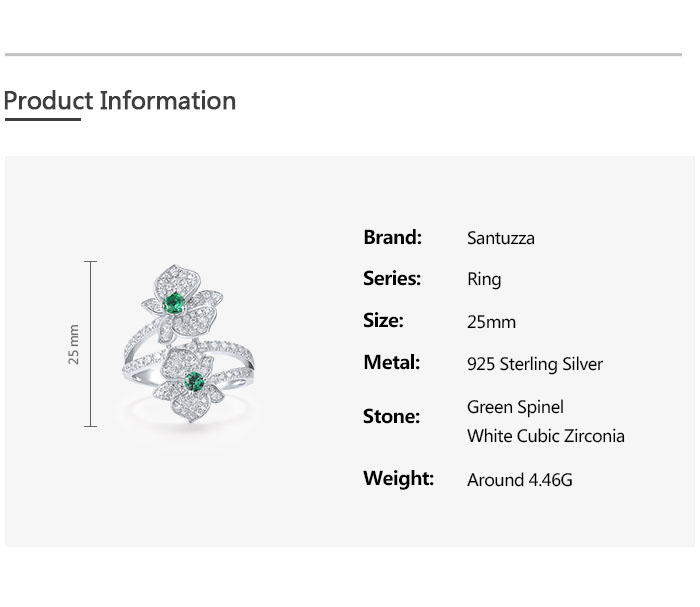Click the Metal: label
Screen dimensions: 700x607
[x=391, y=363]
